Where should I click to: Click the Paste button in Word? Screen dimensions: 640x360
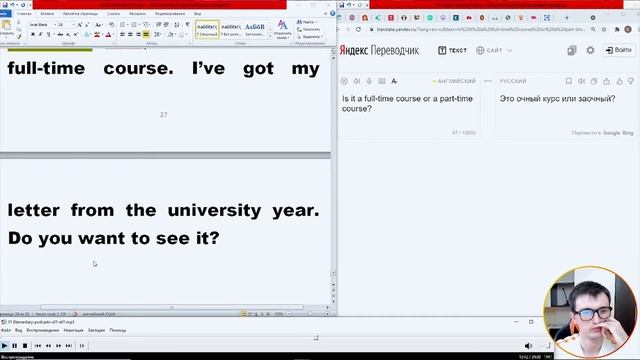7,29
